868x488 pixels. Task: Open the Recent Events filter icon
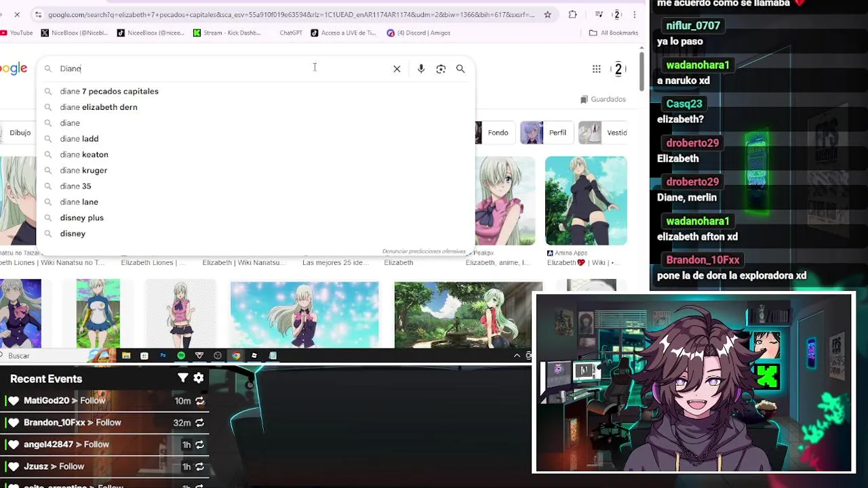[182, 378]
